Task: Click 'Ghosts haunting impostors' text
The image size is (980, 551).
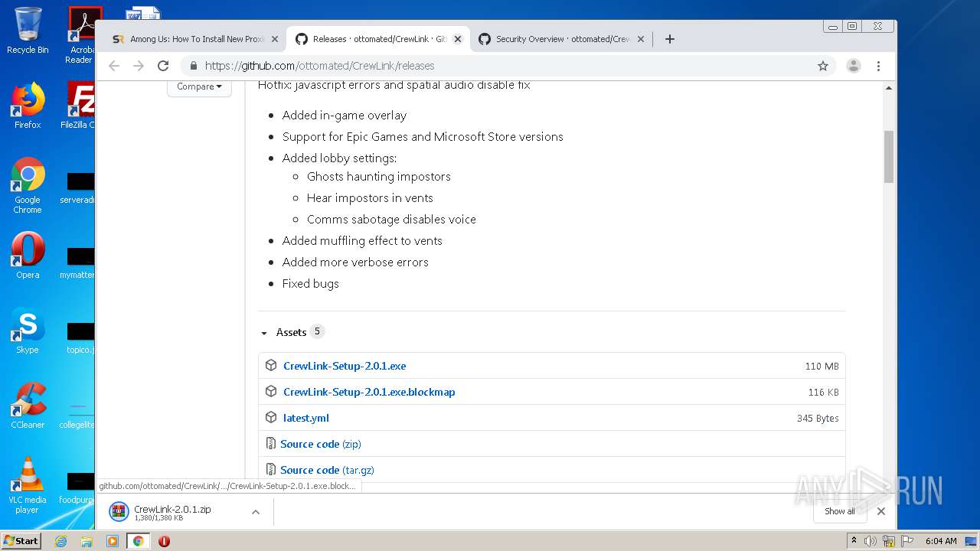Action: click(379, 177)
